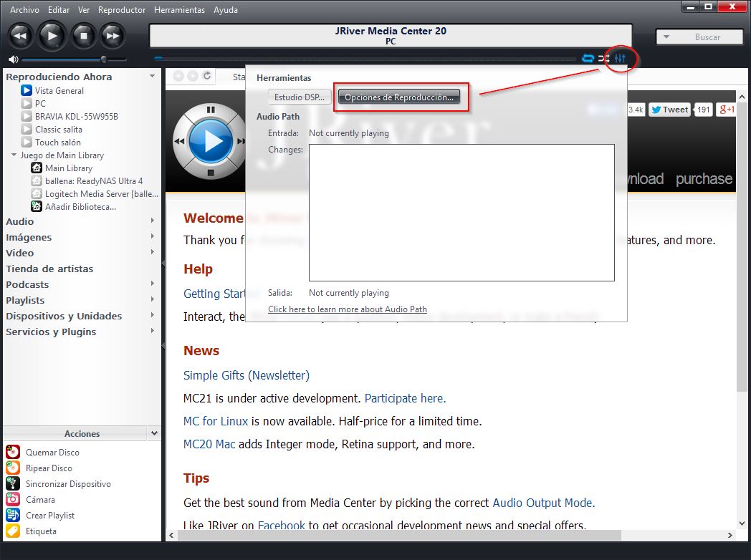
Task: Collapse the Juego de Main Library tree
Action: tap(14, 155)
